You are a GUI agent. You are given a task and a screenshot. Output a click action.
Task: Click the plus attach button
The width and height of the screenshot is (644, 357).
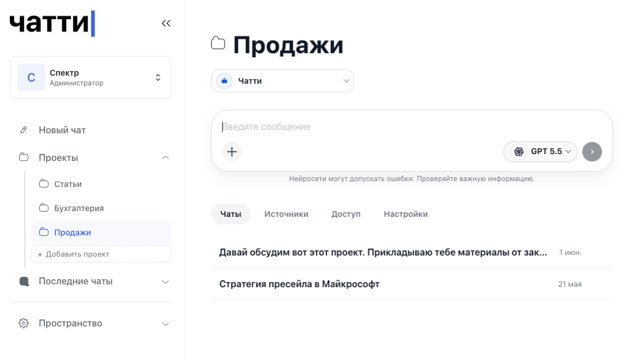pyautogui.click(x=232, y=152)
